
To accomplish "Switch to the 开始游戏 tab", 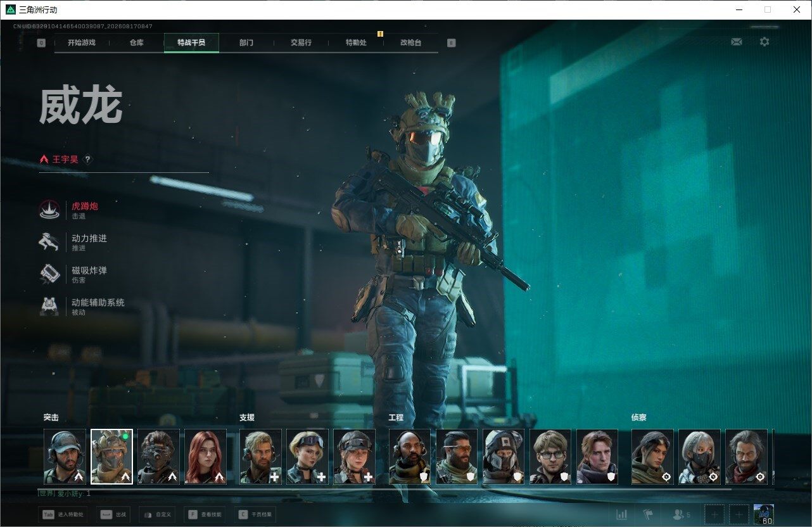I will point(82,43).
